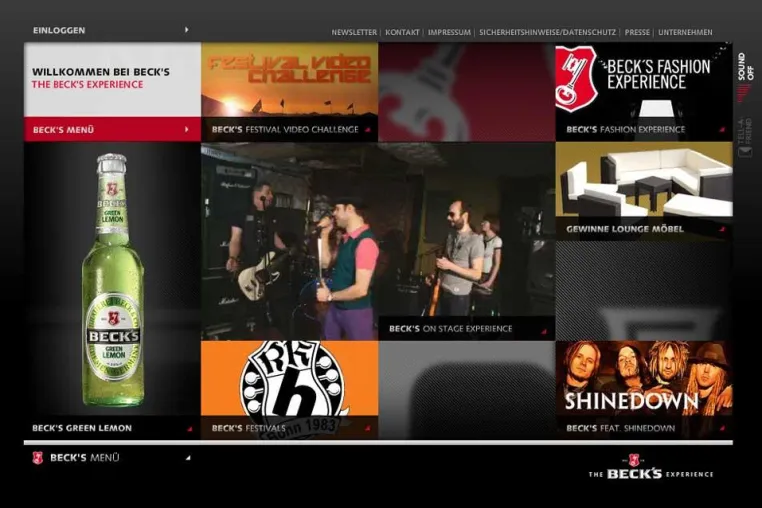
Task: Click red corner arrow on Beck's Festivals
Action: (368, 429)
